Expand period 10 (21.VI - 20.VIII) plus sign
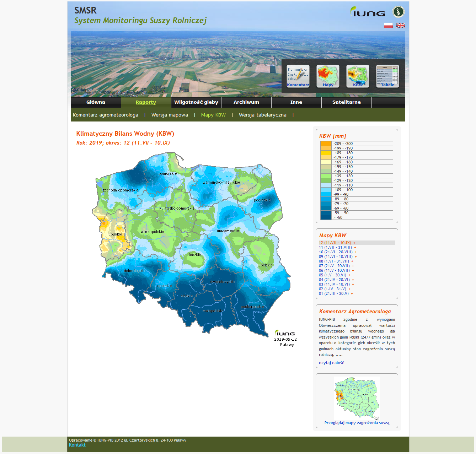Image resolution: width=476 pixels, height=454 pixels. click(x=356, y=252)
